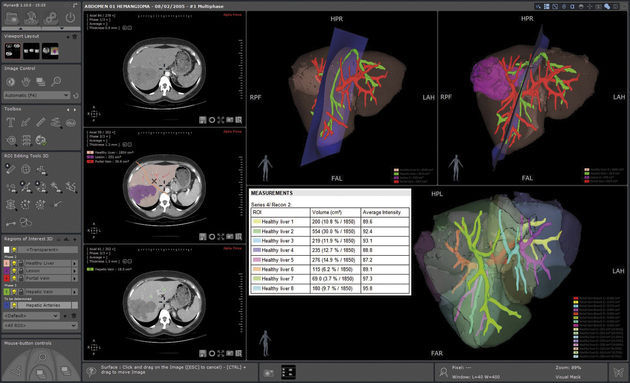Select the first Viewport Layout thumbnail
The width and height of the screenshot is (630, 383).
(x=12, y=51)
